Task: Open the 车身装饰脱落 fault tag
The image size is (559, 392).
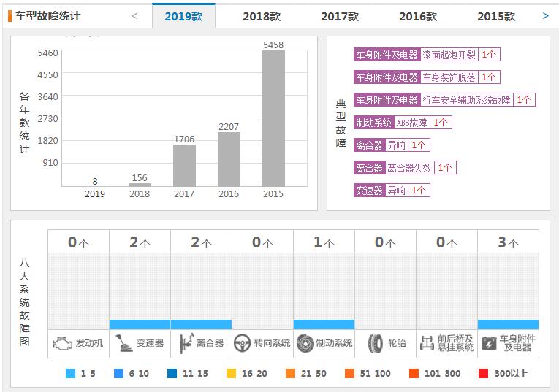Action: point(427,77)
